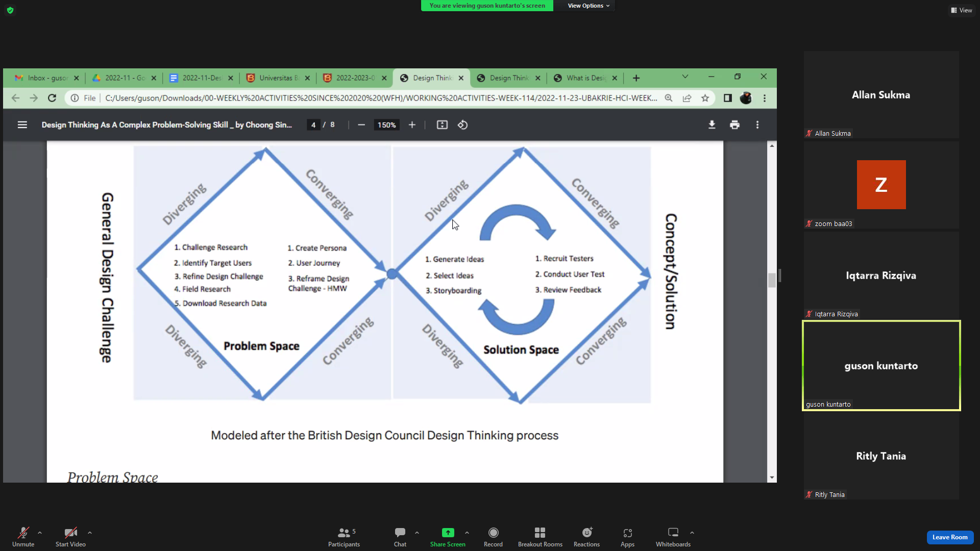Select Ritly Tania's video tile

click(881, 456)
